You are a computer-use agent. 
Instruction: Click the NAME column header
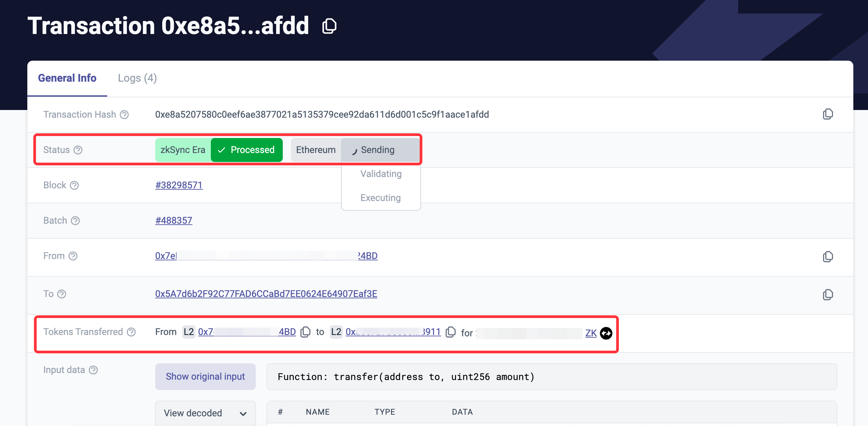coord(317,412)
